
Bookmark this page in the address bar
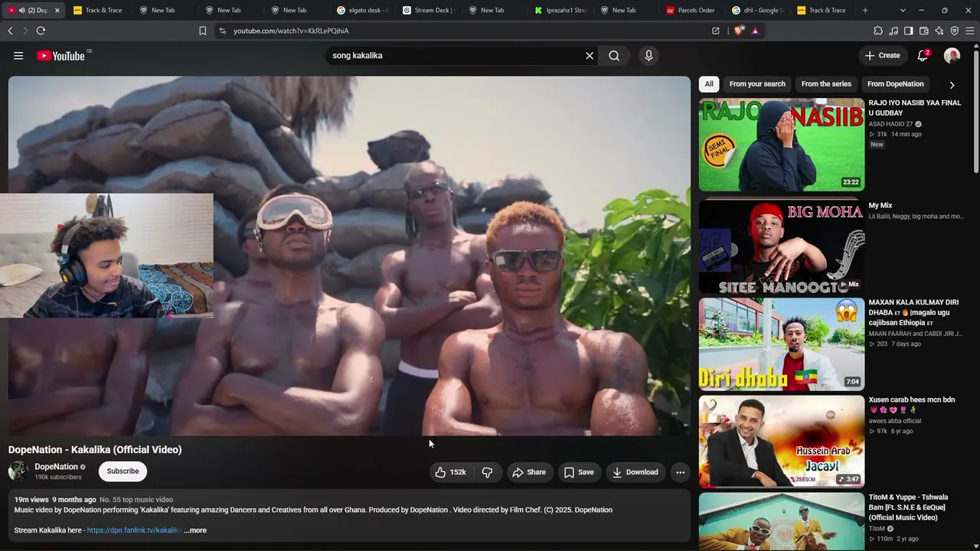point(202,31)
